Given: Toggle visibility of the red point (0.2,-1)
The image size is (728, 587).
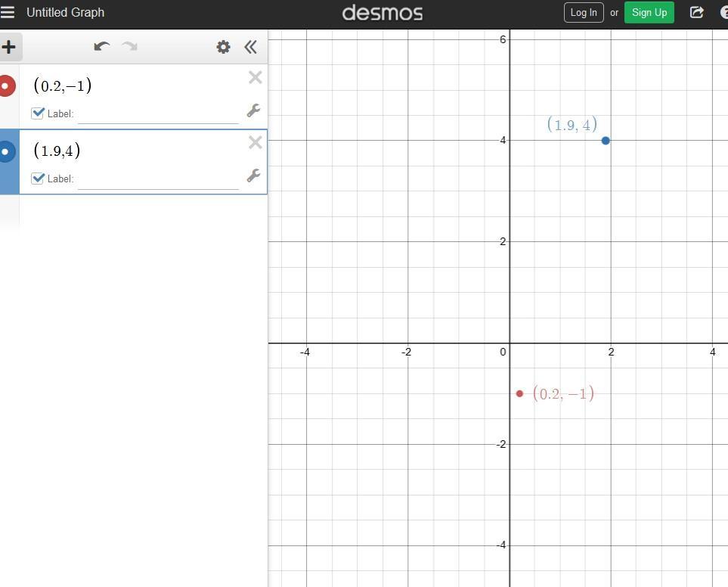Looking at the screenshot, I should click(6, 86).
